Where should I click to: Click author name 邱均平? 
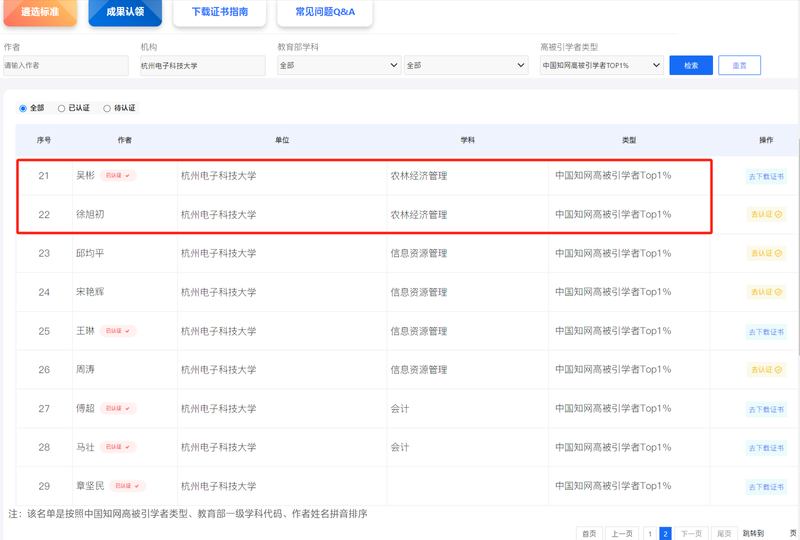click(90, 253)
